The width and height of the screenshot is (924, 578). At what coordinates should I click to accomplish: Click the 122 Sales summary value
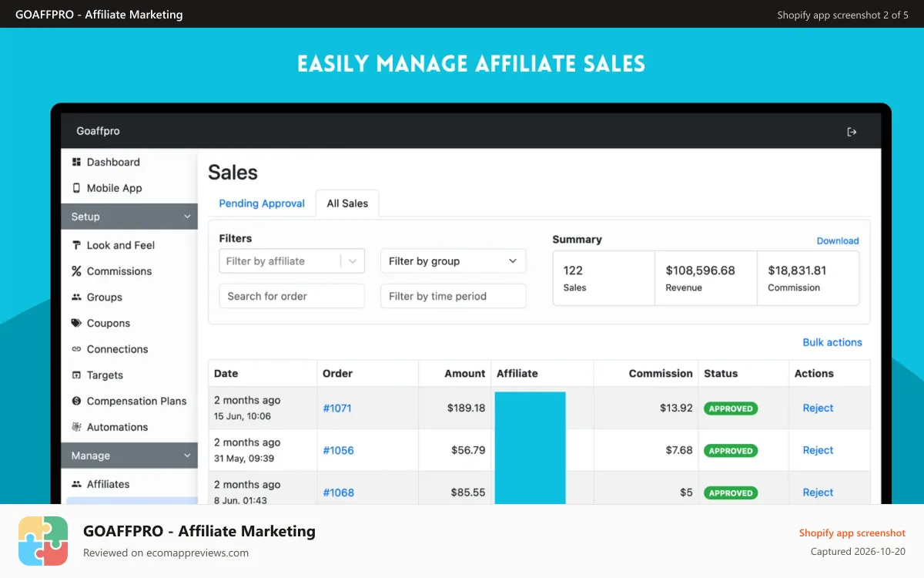[x=573, y=271]
